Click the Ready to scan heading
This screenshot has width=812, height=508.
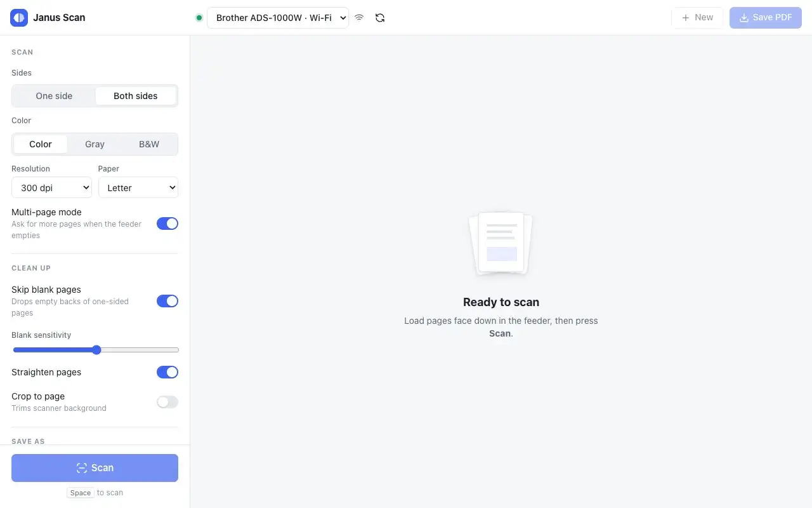click(x=501, y=302)
